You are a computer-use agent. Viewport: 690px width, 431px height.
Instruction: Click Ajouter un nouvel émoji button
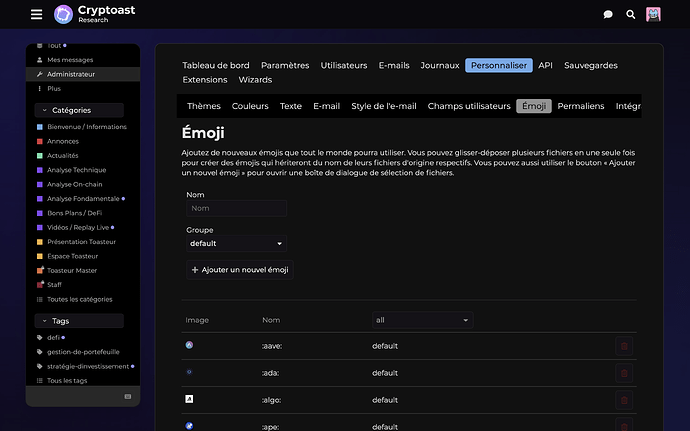click(x=240, y=270)
